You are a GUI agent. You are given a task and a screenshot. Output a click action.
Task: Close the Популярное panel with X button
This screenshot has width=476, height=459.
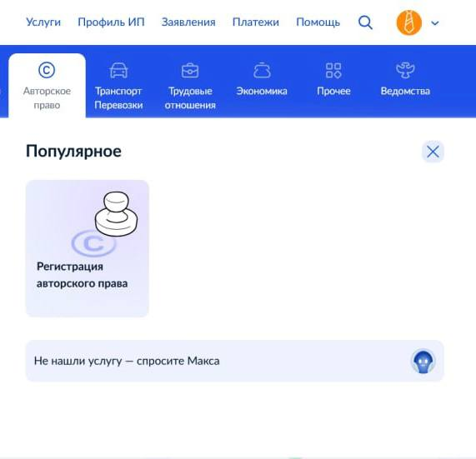click(x=433, y=152)
